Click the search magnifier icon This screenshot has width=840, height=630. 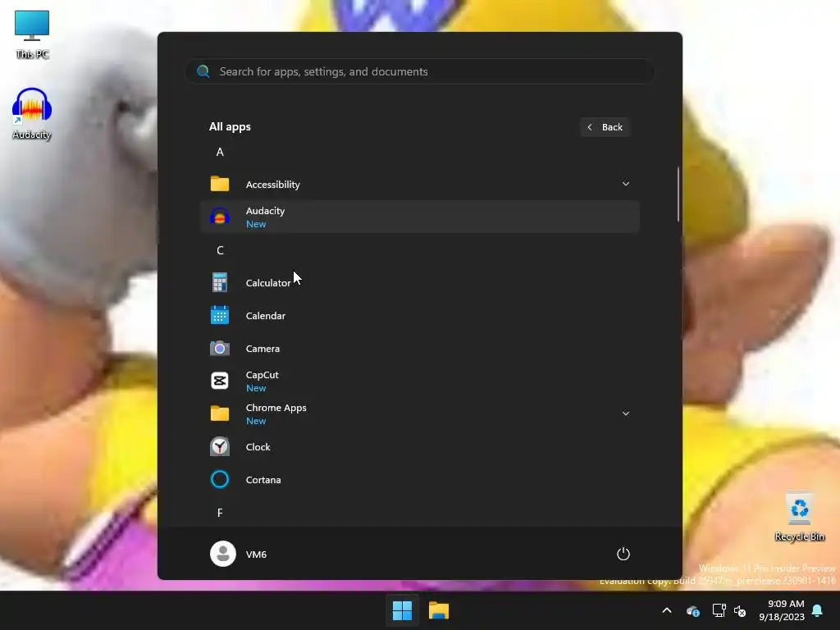(203, 71)
